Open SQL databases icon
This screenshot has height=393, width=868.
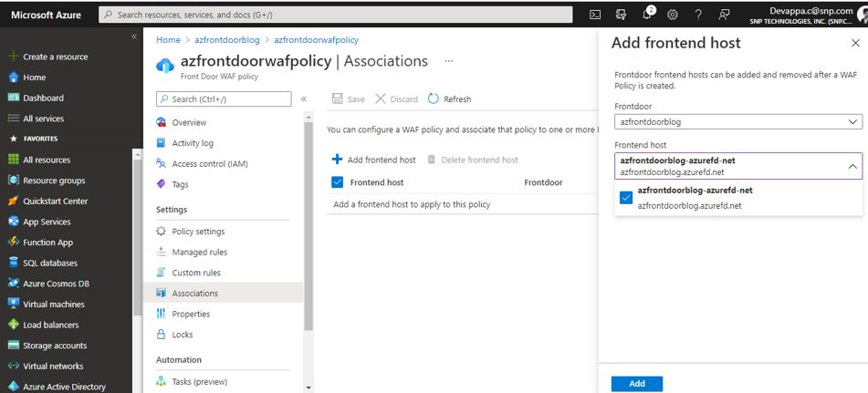14,263
